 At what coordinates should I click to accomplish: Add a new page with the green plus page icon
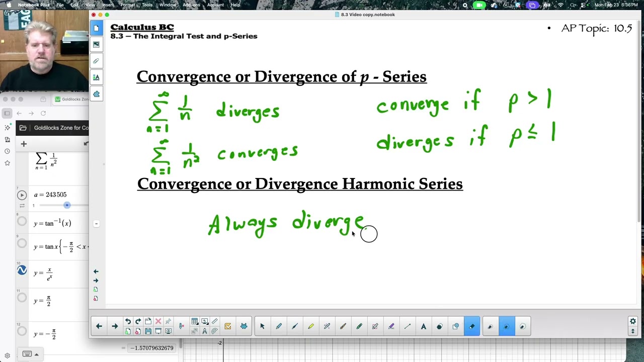pyautogui.click(x=128, y=331)
